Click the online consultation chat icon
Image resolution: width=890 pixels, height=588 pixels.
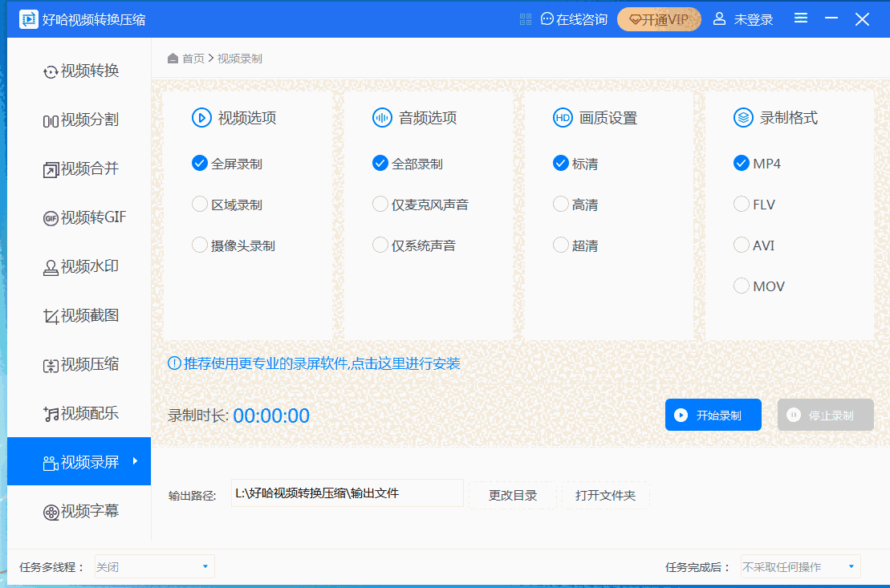pyautogui.click(x=547, y=19)
